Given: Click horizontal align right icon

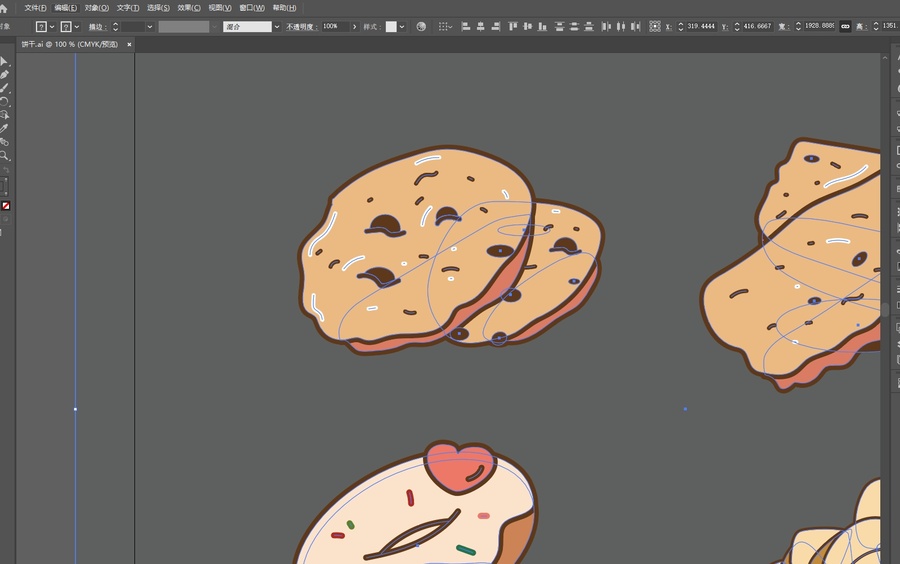Looking at the screenshot, I should click(x=495, y=26).
